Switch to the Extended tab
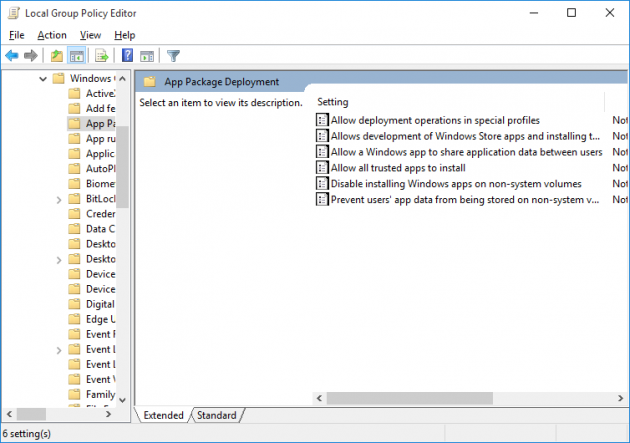The image size is (630, 443). [164, 415]
